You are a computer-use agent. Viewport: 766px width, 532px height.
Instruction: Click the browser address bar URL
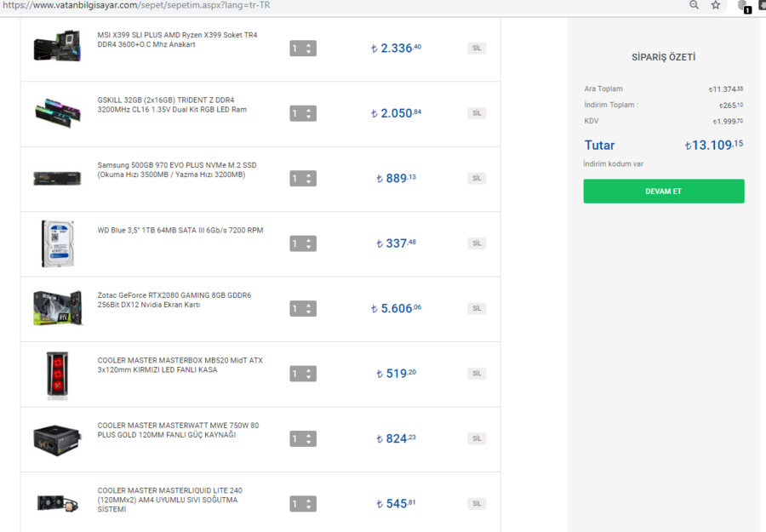click(x=136, y=5)
